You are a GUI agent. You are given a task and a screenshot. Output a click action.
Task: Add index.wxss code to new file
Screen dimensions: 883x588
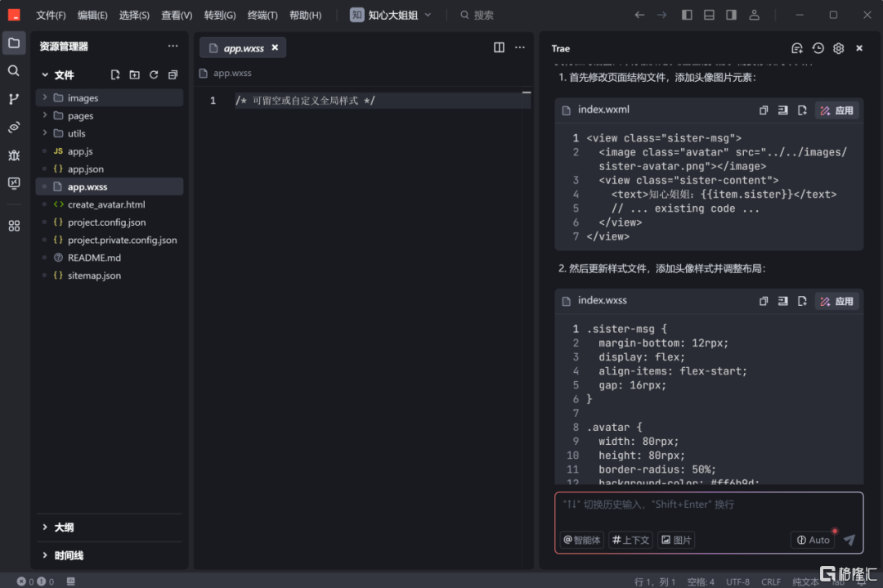coord(802,301)
